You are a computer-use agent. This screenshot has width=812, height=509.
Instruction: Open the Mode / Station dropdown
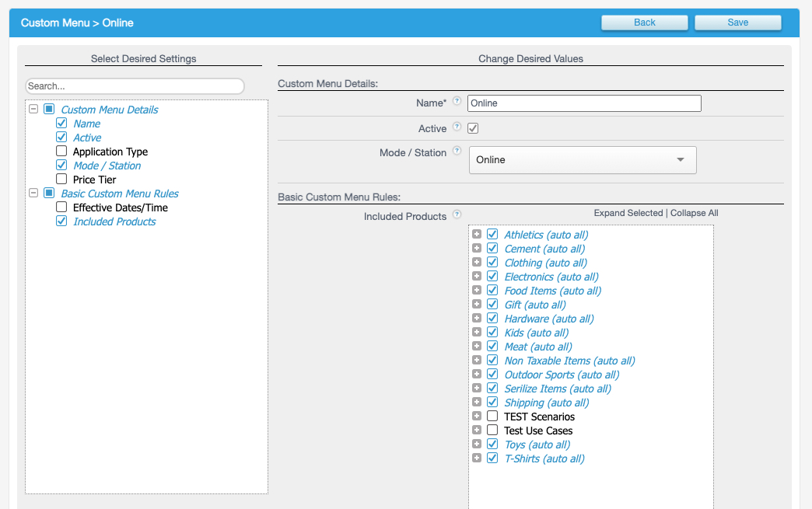click(x=583, y=160)
